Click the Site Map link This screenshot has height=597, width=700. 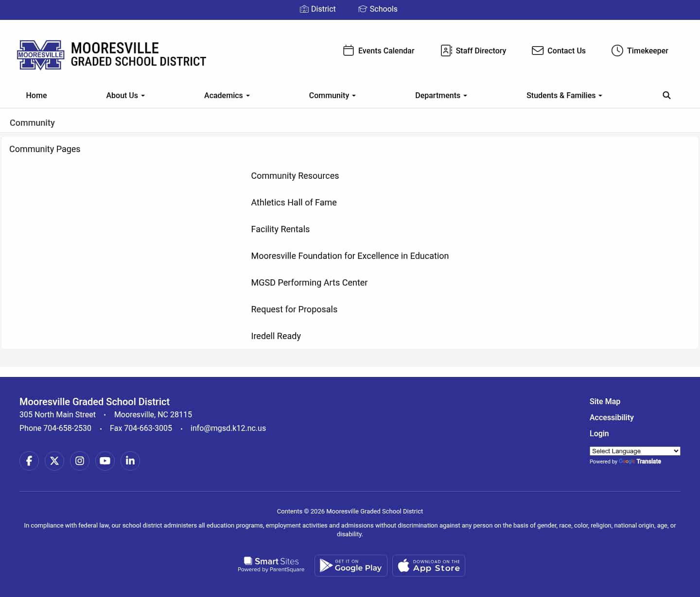click(x=604, y=401)
